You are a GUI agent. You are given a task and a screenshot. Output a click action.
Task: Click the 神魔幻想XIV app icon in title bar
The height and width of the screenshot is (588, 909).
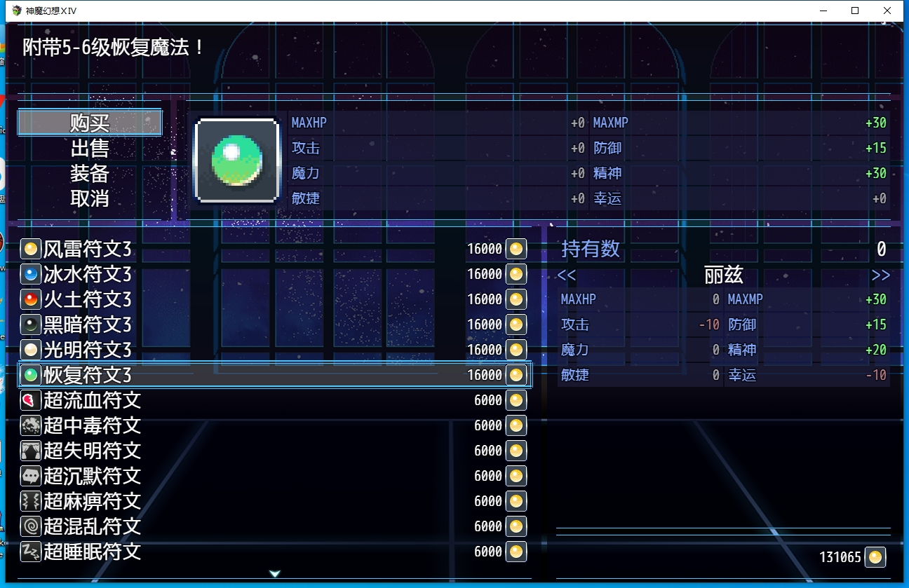click(18, 11)
